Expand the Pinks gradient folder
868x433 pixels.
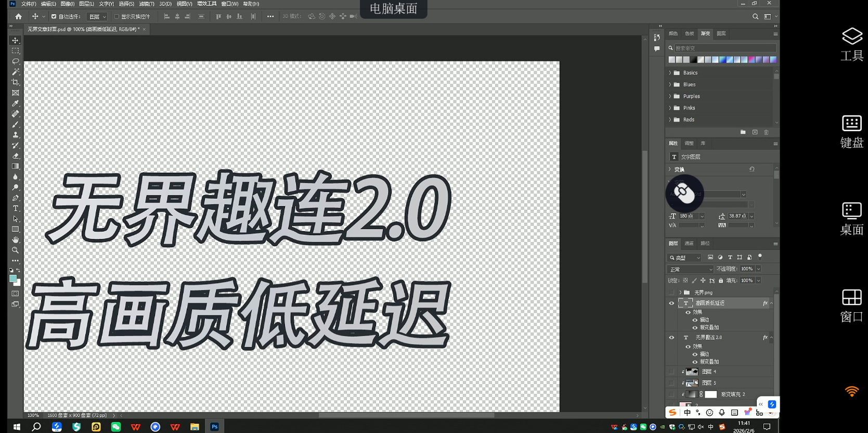coord(670,108)
